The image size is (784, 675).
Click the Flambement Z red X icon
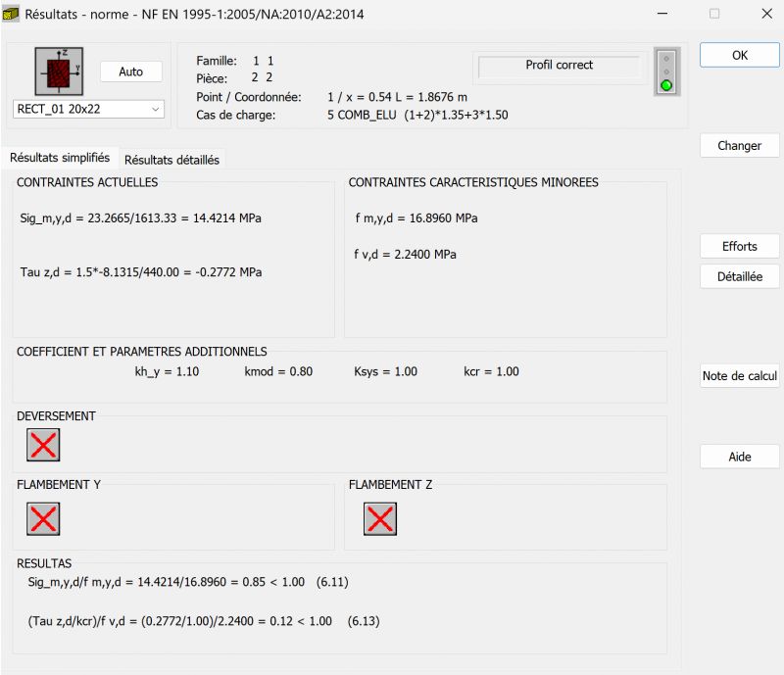pos(380,519)
